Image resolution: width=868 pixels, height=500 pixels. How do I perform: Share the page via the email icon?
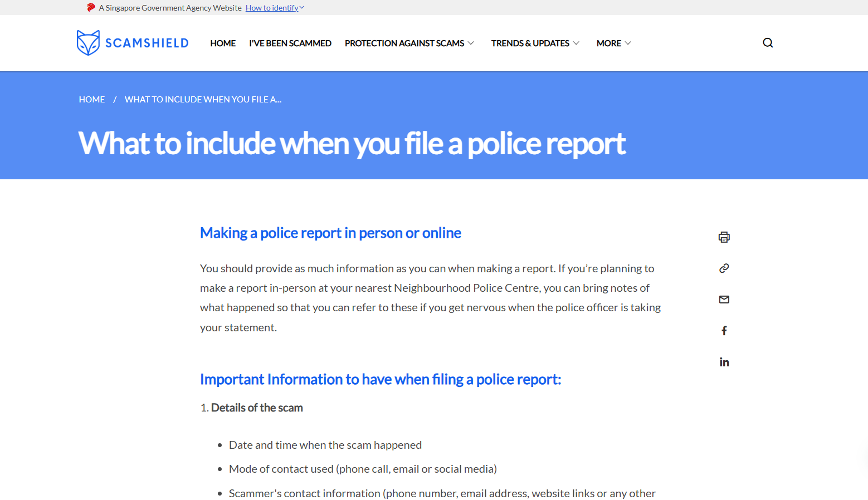tap(724, 299)
